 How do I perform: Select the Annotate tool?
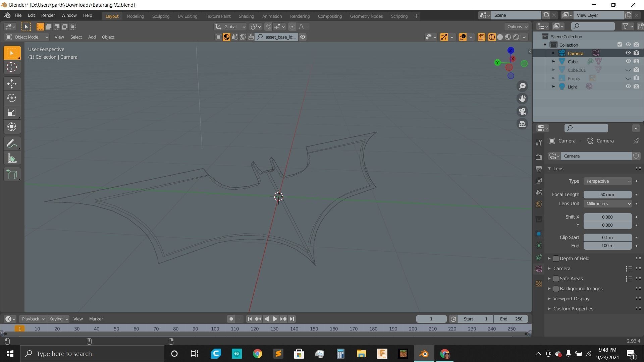[12, 144]
